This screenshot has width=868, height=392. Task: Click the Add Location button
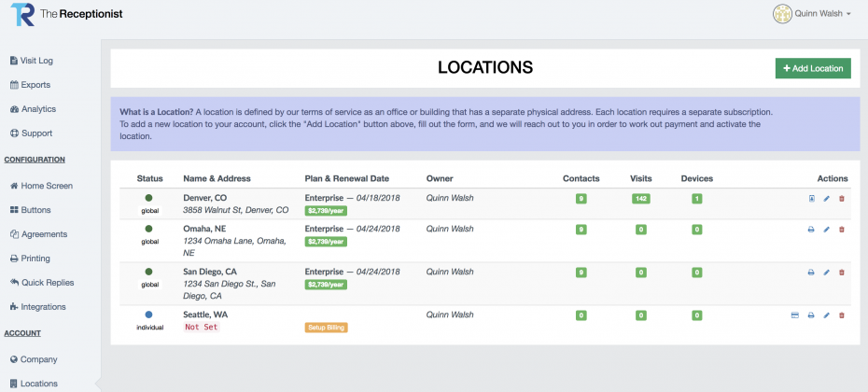813,68
